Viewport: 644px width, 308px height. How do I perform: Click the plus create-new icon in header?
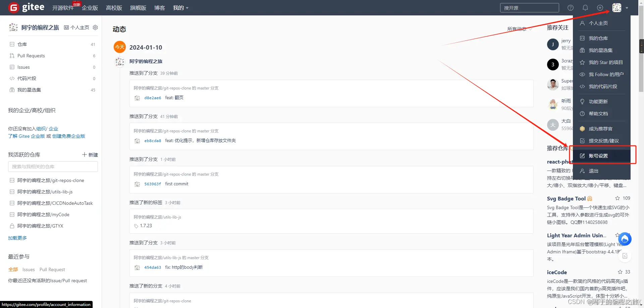(x=600, y=8)
